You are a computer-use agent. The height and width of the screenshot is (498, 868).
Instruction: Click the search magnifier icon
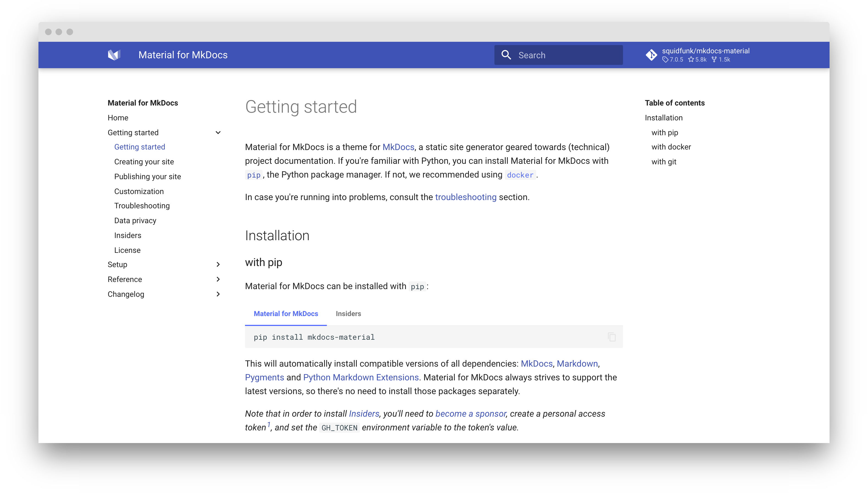pos(506,55)
